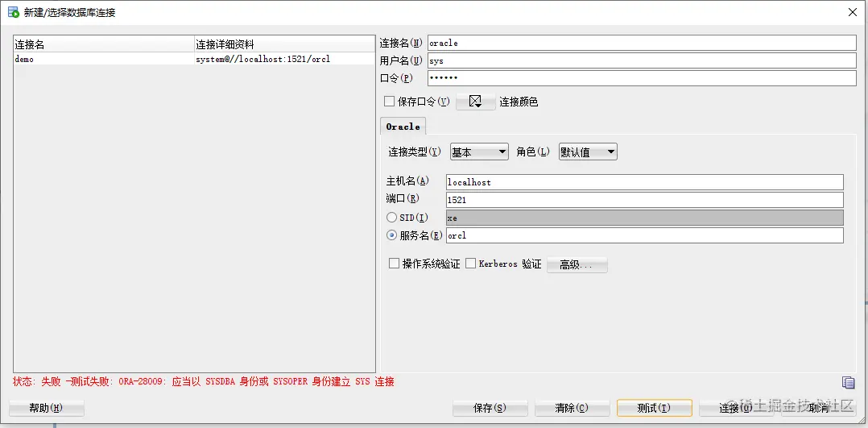Close the new connection dialog
This screenshot has height=428, width=868.
853,12
